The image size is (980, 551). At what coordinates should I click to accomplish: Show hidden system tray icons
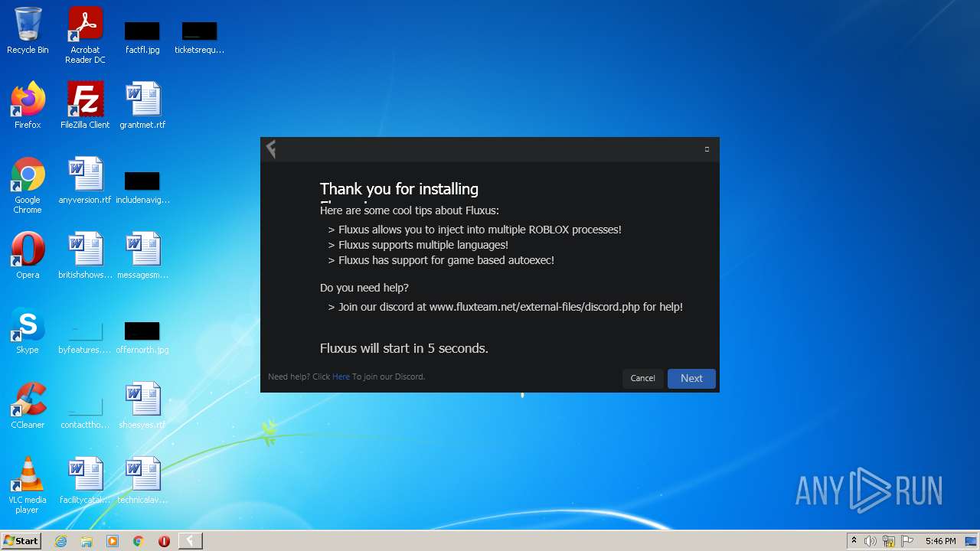pyautogui.click(x=854, y=541)
